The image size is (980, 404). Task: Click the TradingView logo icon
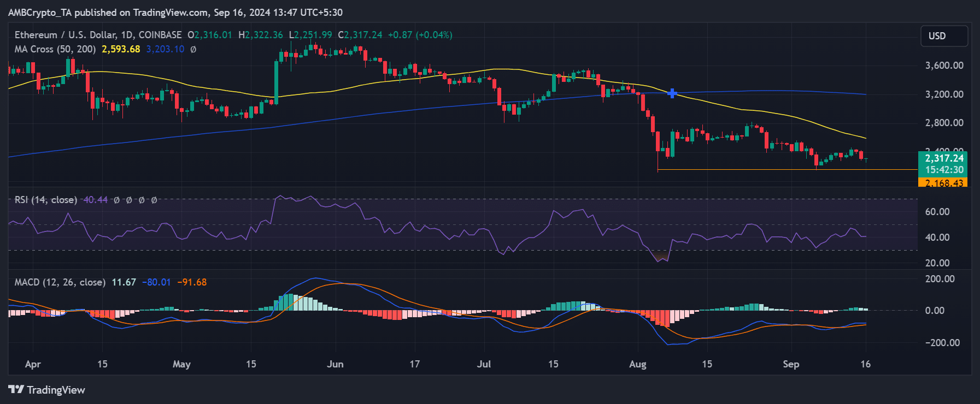(16, 389)
